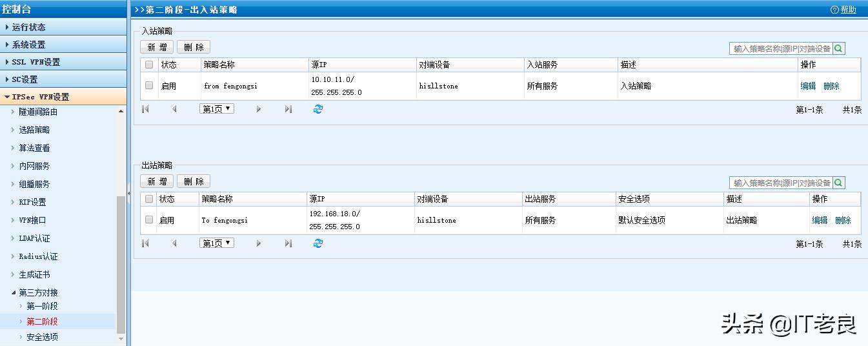Click the search magnifier icon for 出站策略
Viewport: 868px width, 346px height.
pyautogui.click(x=839, y=183)
